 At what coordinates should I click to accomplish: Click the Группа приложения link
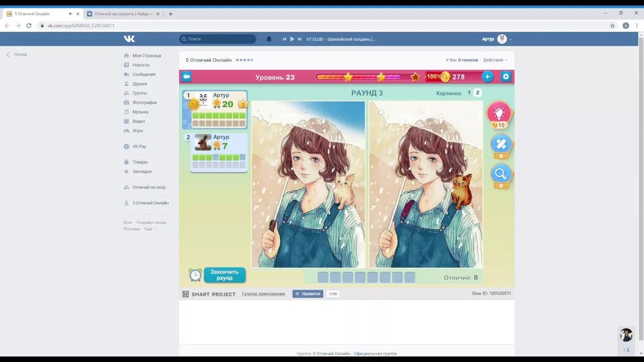click(263, 294)
